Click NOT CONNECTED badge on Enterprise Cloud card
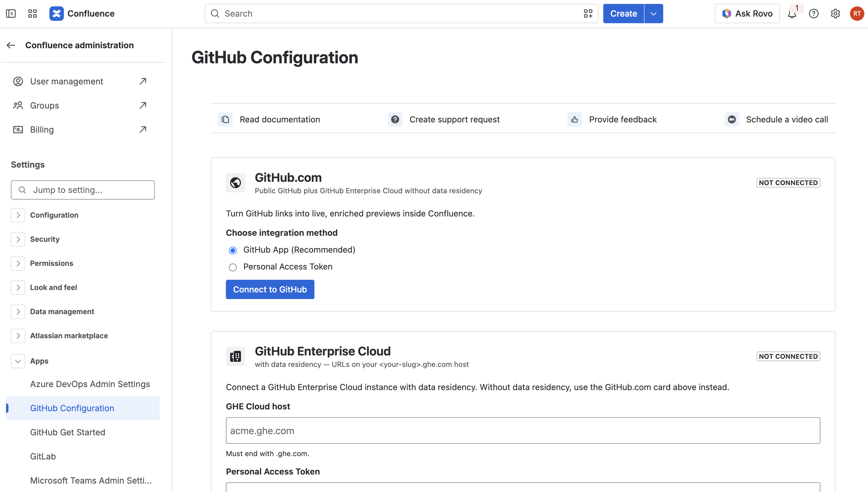The image size is (868, 492). (788, 357)
